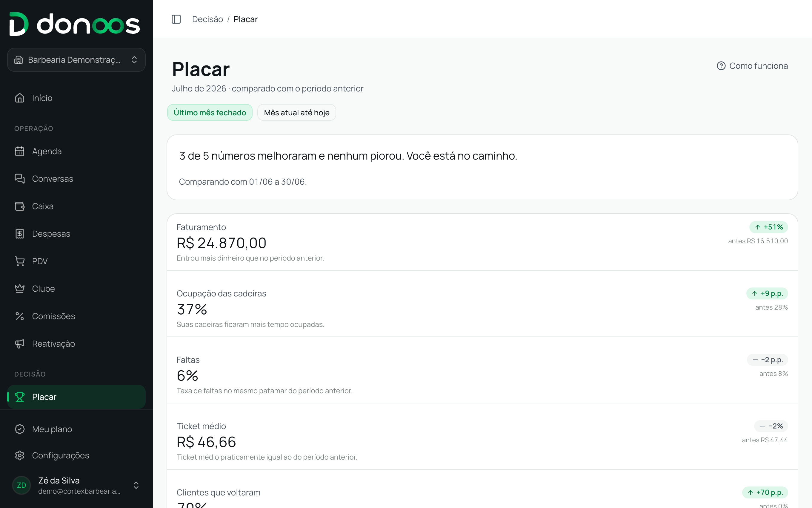Click the Conversas chat bubbles icon

point(20,179)
